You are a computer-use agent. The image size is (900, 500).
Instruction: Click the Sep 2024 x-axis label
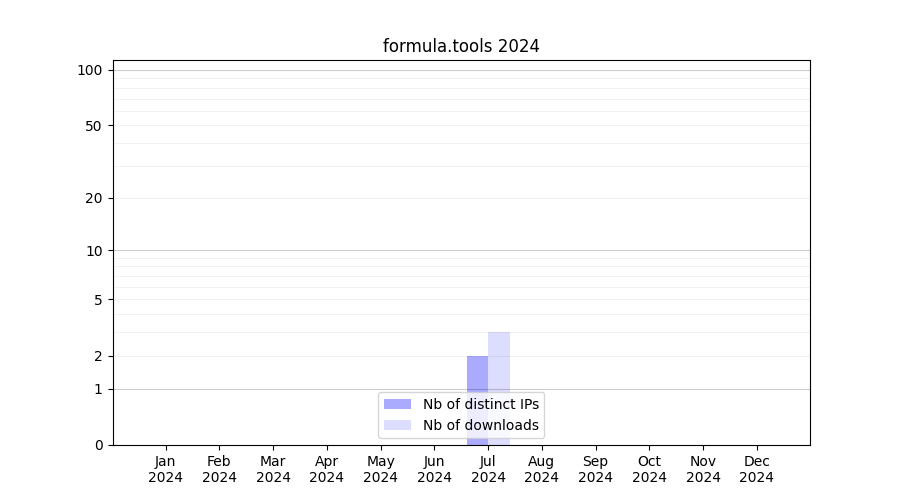(595, 469)
